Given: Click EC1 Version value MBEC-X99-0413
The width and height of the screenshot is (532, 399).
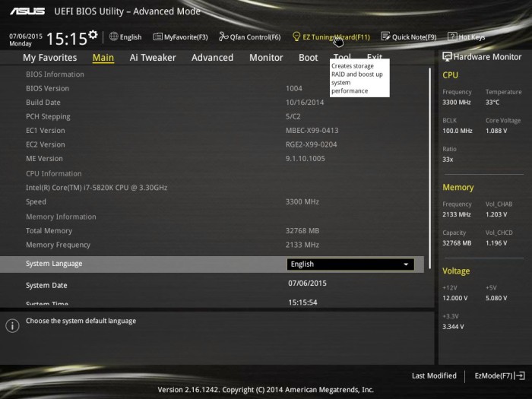Looking at the screenshot, I should [312, 130].
